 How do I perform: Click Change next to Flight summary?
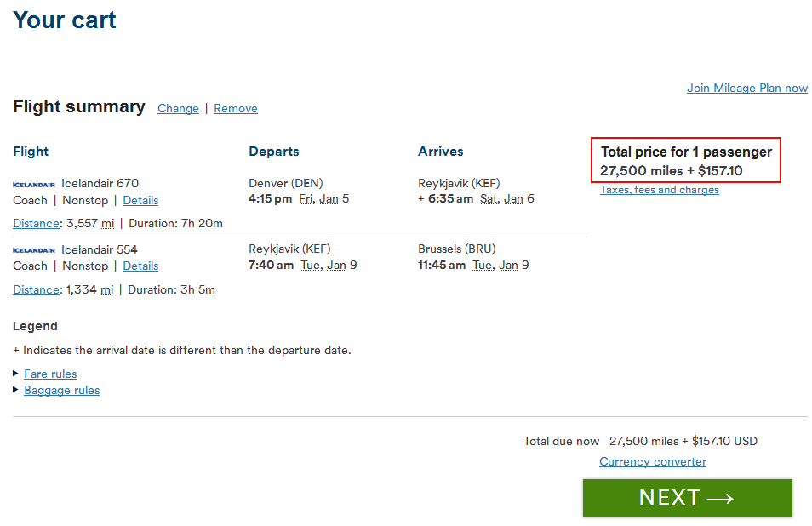point(178,108)
